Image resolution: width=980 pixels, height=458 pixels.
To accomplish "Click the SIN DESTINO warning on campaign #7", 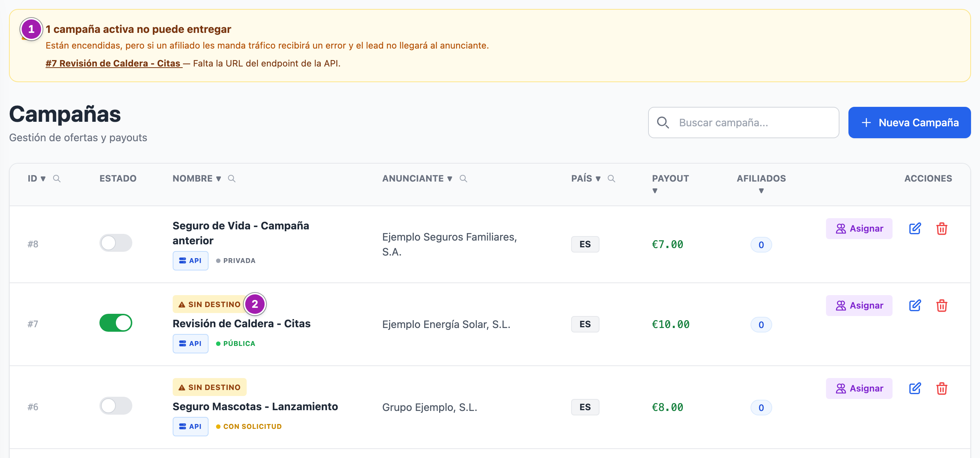I will [x=210, y=304].
